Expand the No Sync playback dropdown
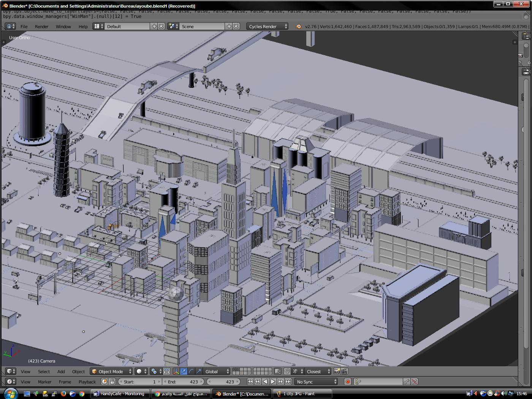The height and width of the screenshot is (399, 532). [x=317, y=382]
